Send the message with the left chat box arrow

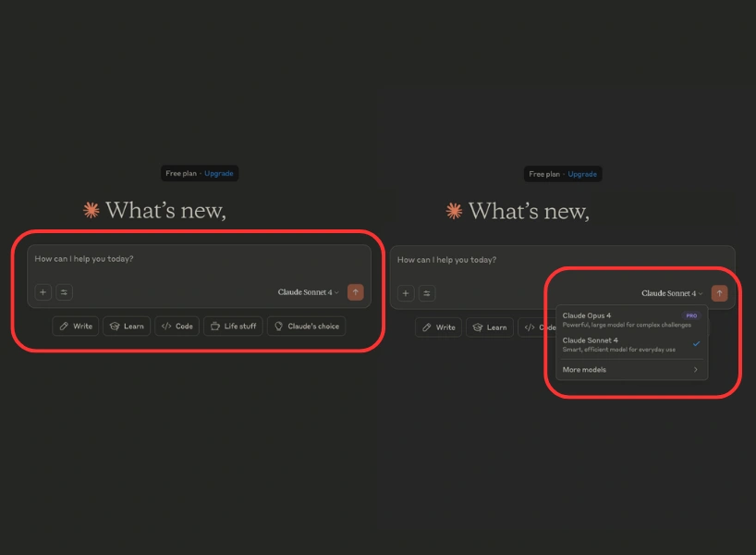(x=355, y=292)
